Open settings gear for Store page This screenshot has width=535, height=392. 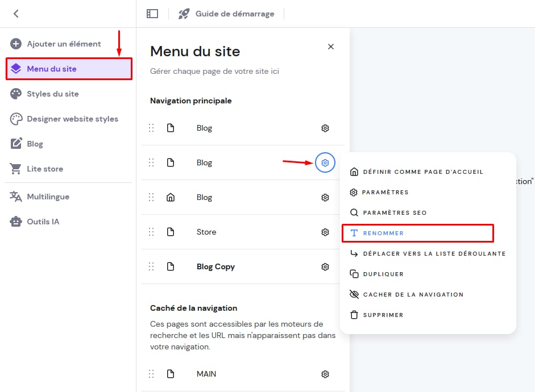tap(325, 232)
